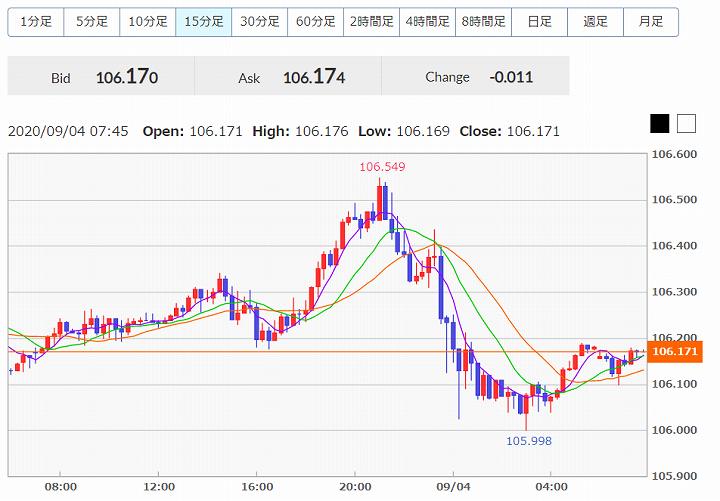Click the 106.000 price axis label
The height and width of the screenshot is (501, 720).
point(674,430)
